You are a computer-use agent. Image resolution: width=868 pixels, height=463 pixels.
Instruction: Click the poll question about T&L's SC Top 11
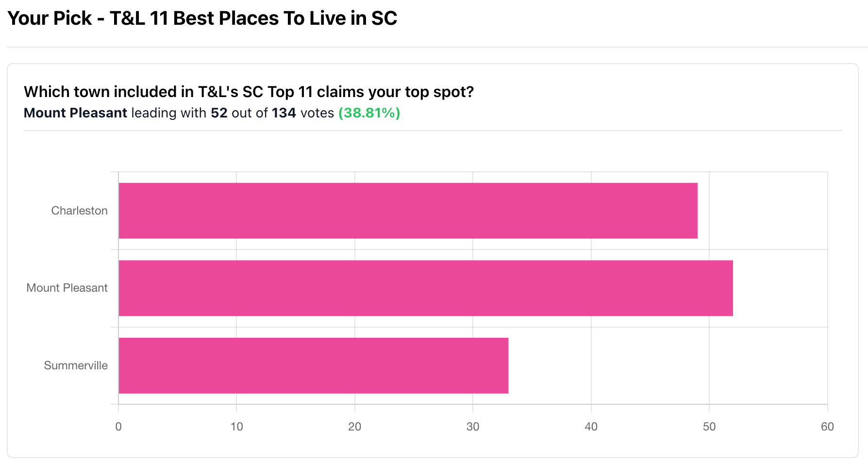click(x=249, y=92)
